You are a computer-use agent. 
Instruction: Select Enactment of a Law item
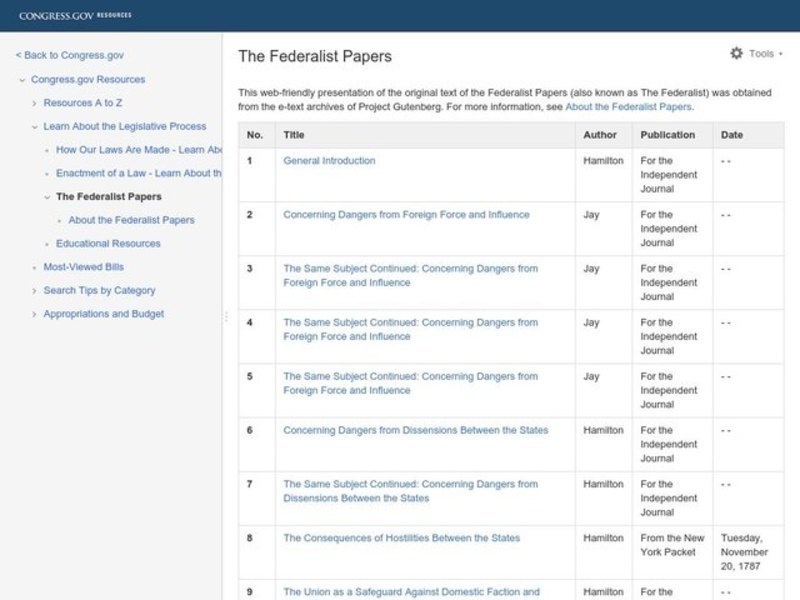(138, 173)
